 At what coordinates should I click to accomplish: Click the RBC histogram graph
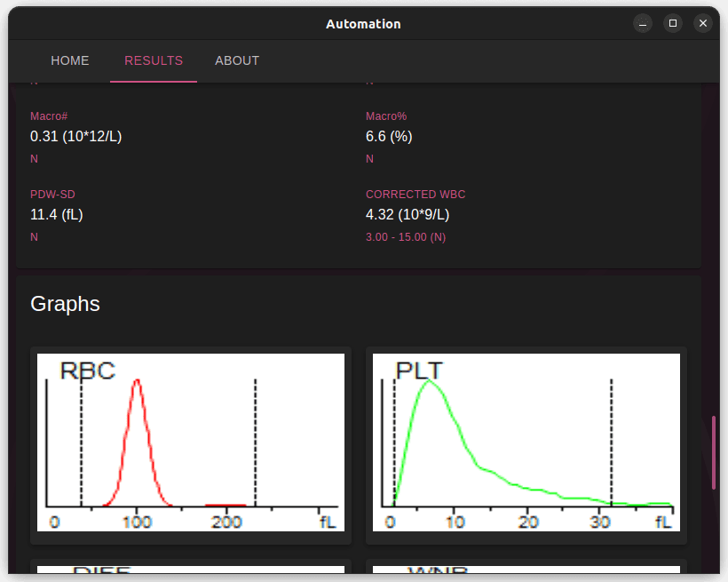pyautogui.click(x=191, y=442)
